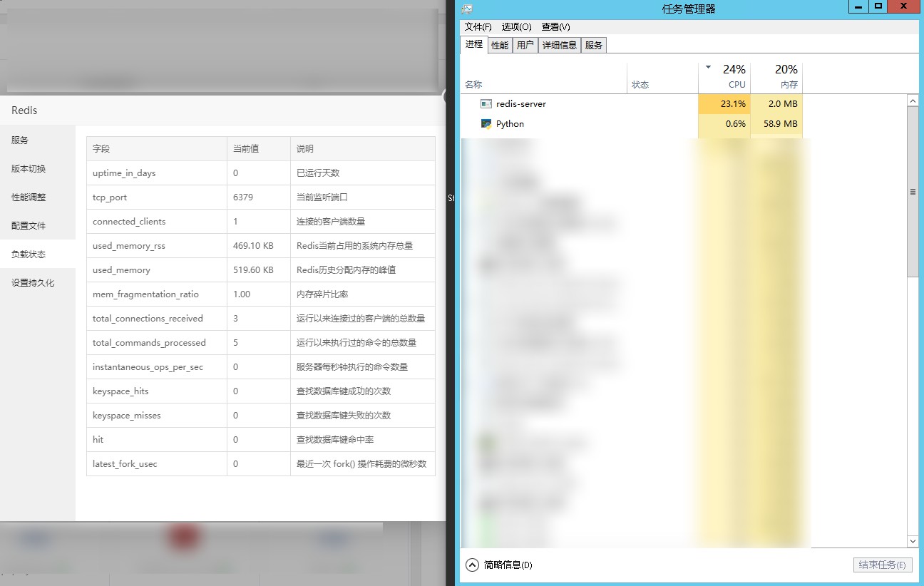Click description 当前监听端口
924x586 pixels.
(x=322, y=197)
